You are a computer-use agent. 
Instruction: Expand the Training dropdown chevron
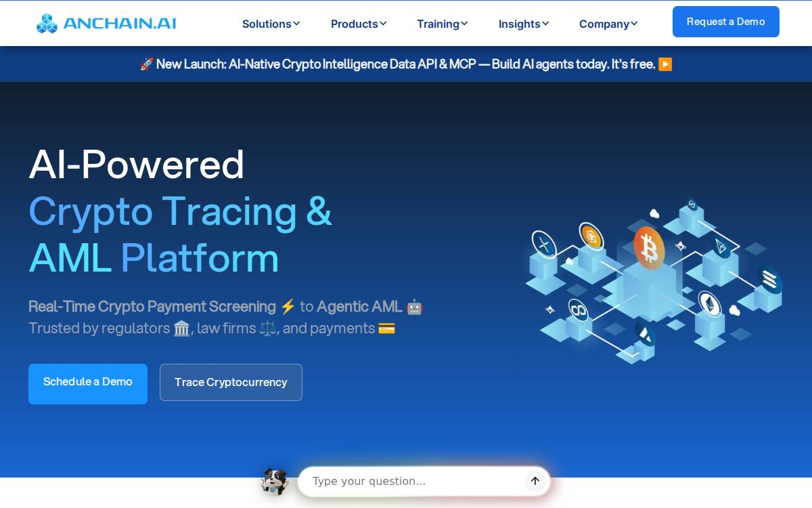[x=464, y=24]
